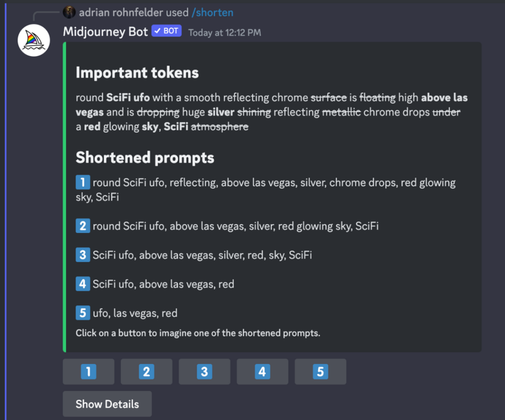Expand the Show Details button
The height and width of the screenshot is (420, 505).
pos(107,404)
